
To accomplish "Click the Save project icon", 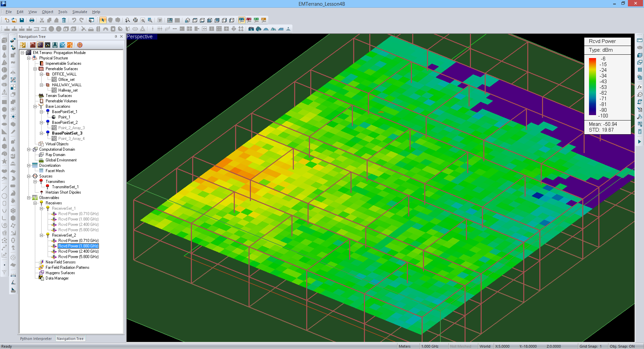I will 22,20.
